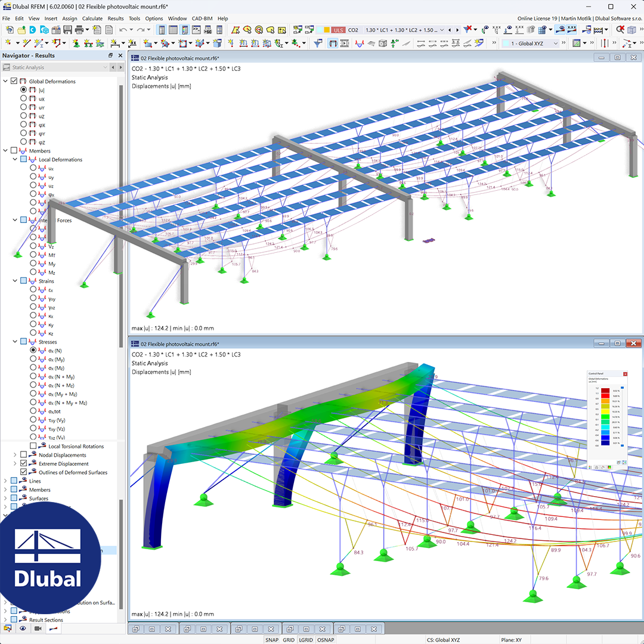Toggle the show result values icon

[x=572, y=30]
